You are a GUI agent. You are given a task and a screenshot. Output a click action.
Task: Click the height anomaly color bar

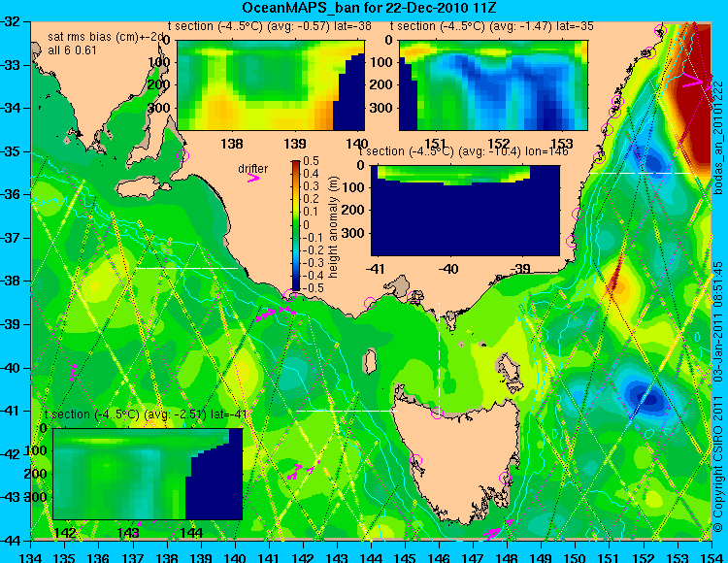click(x=296, y=226)
